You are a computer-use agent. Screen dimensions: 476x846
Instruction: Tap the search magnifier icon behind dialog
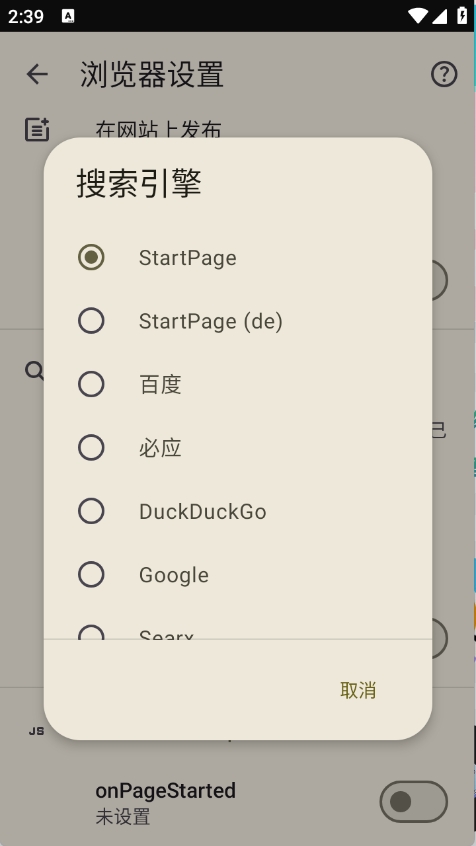[x=35, y=371]
